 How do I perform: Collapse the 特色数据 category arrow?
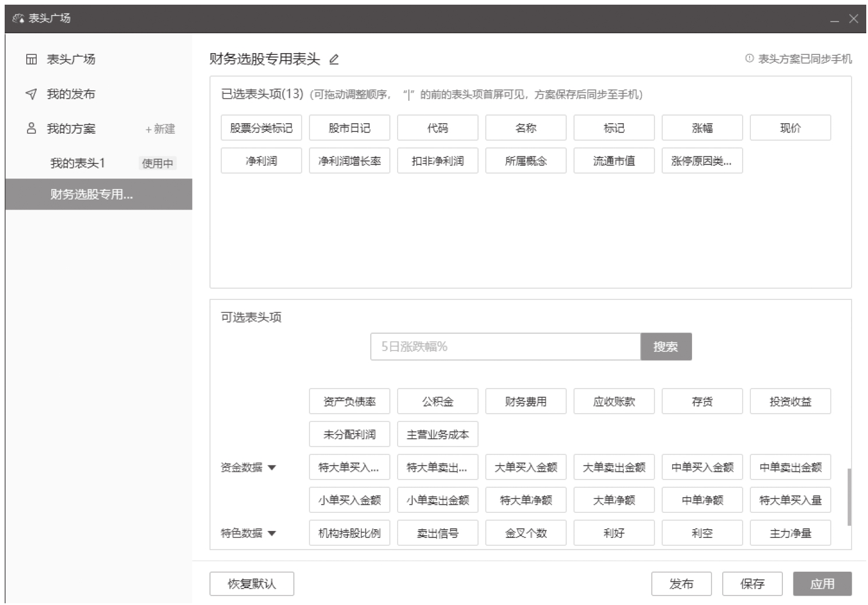(272, 533)
